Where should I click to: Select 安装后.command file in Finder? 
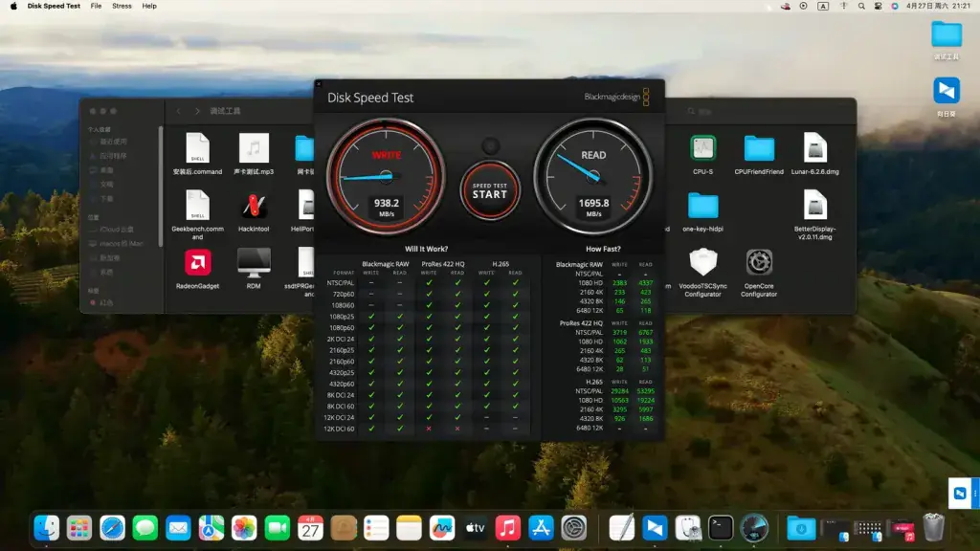197,154
